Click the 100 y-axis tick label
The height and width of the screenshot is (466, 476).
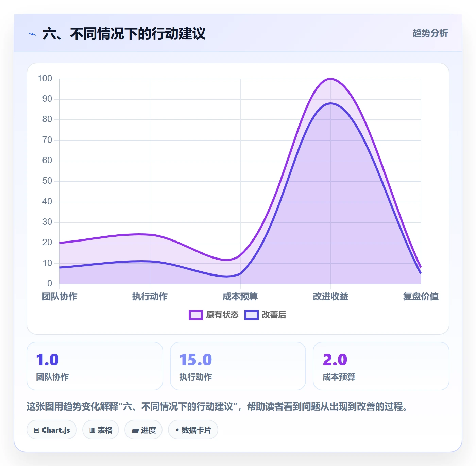pos(45,79)
